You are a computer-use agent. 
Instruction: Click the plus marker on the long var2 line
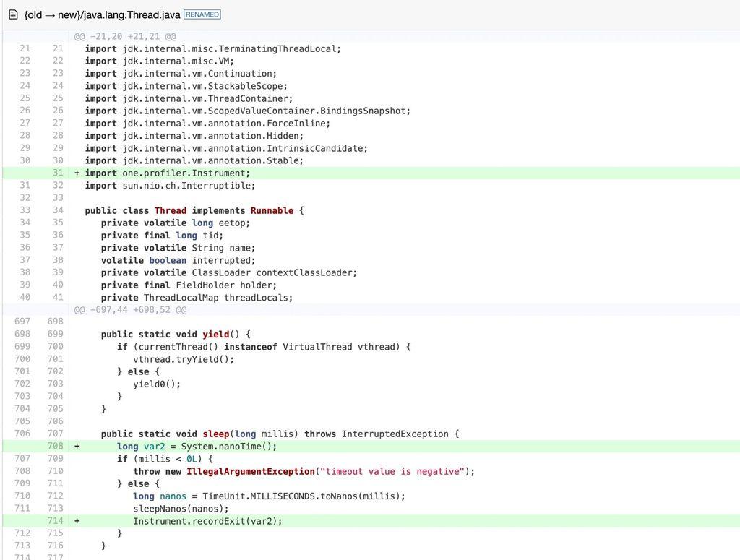pos(77,447)
